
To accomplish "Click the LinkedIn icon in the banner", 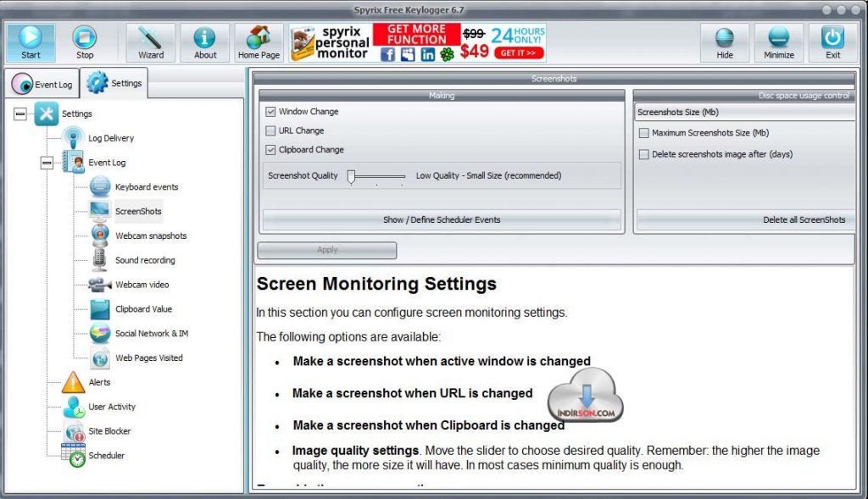I will tap(428, 54).
